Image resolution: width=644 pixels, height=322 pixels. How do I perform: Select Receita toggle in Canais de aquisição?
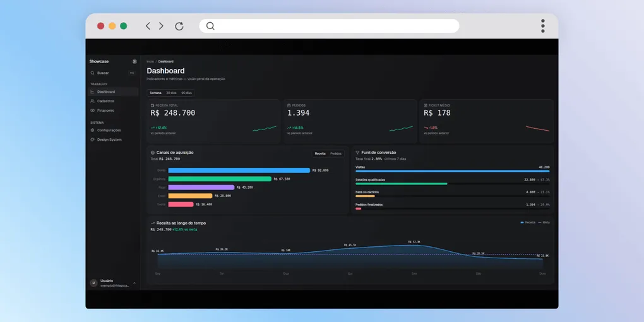[x=320, y=153]
